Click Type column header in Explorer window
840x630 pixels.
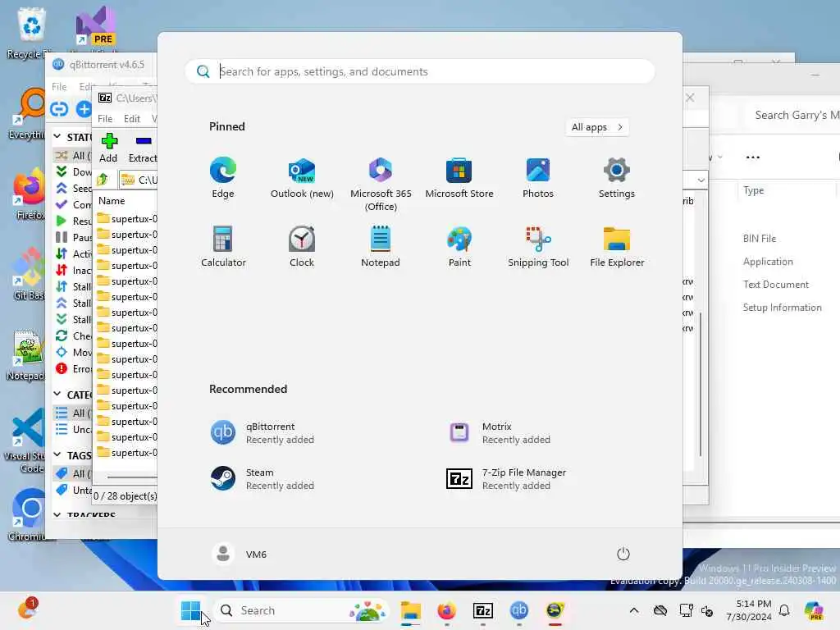(x=754, y=190)
